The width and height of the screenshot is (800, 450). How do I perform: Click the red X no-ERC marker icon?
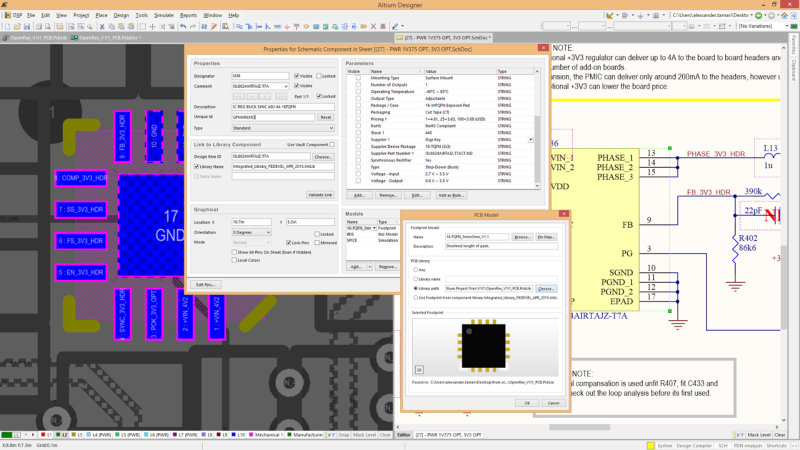tap(373, 26)
